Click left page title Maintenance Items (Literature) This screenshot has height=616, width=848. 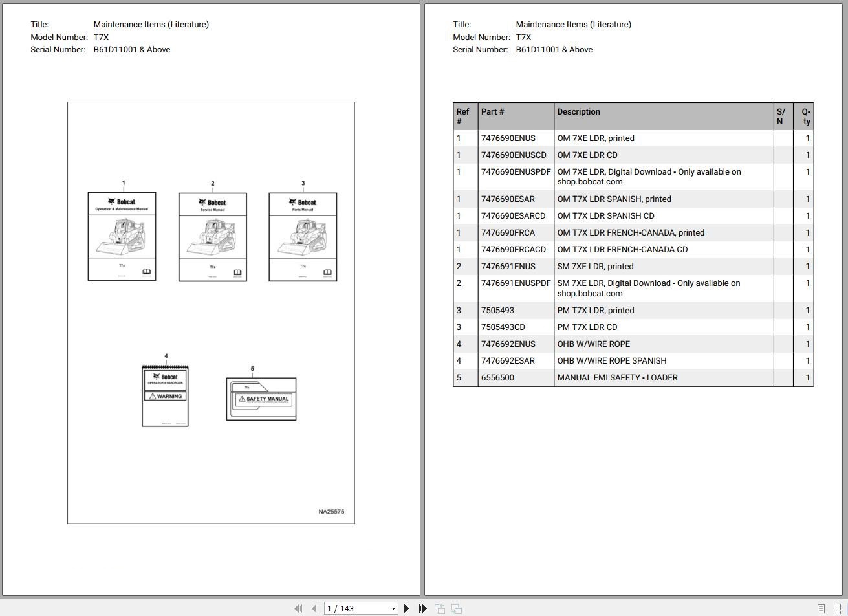pyautogui.click(x=151, y=25)
